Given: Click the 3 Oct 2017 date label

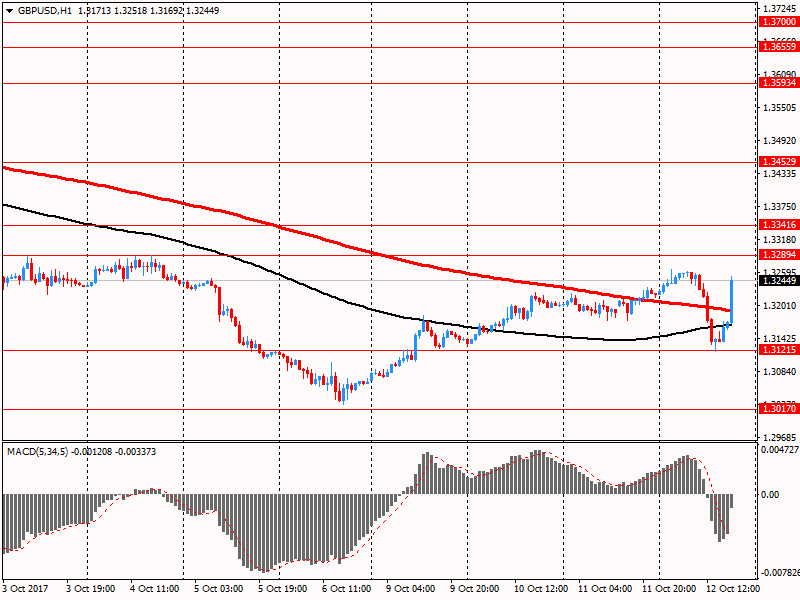Looking at the screenshot, I should click(x=26, y=589).
